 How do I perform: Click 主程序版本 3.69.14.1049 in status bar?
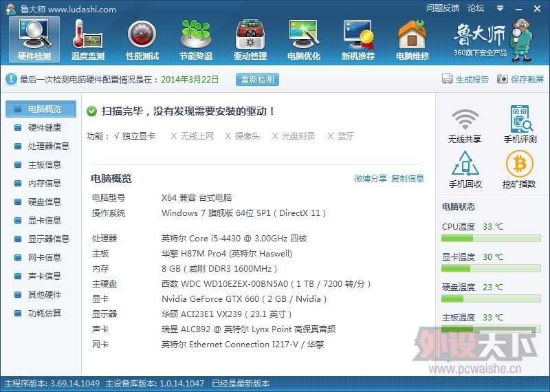[52, 383]
